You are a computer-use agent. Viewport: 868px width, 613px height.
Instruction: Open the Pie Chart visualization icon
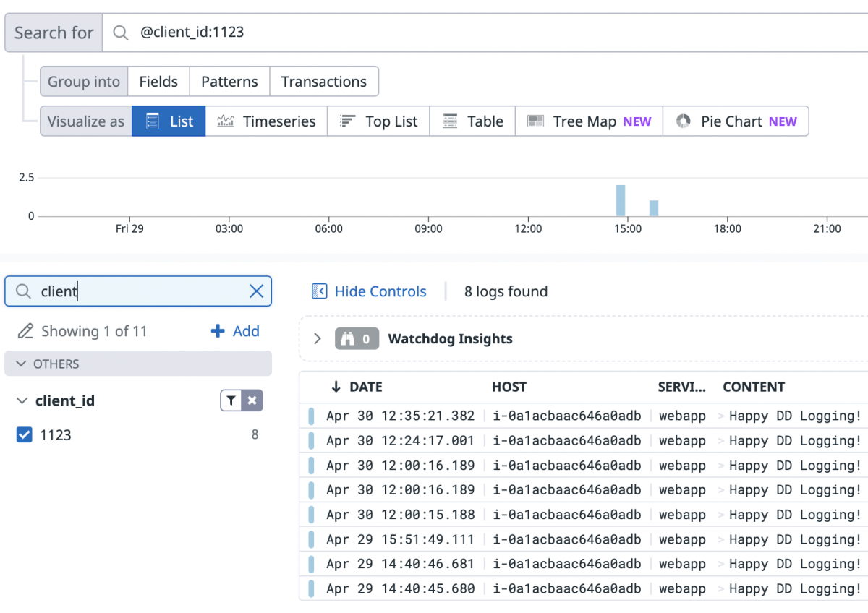pos(683,121)
